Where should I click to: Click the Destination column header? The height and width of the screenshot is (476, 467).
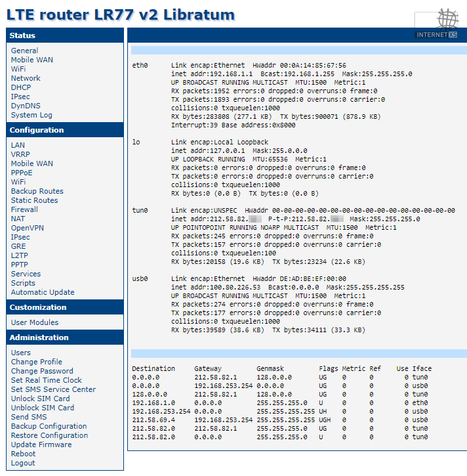153,368
